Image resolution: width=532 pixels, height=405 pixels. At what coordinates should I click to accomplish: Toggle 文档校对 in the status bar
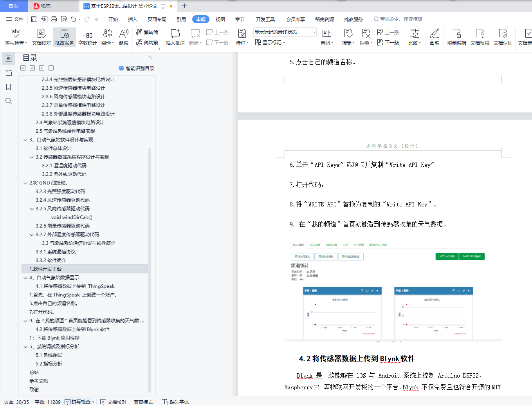point(114,402)
